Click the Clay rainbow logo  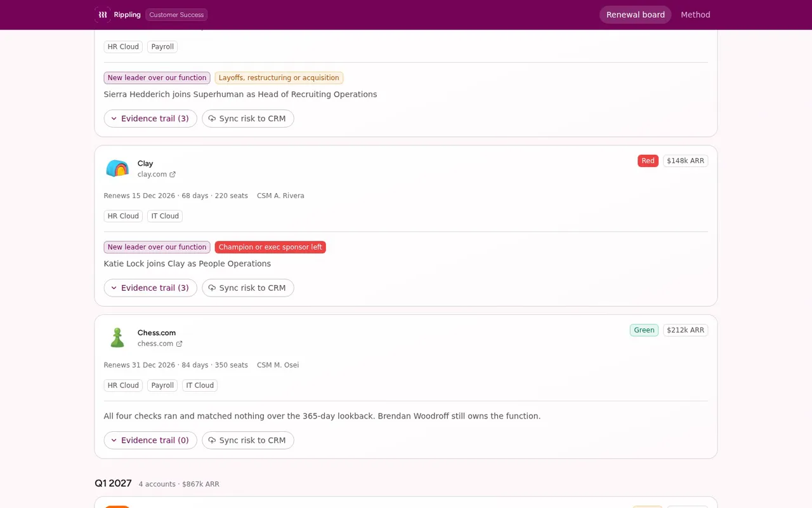[x=117, y=168]
